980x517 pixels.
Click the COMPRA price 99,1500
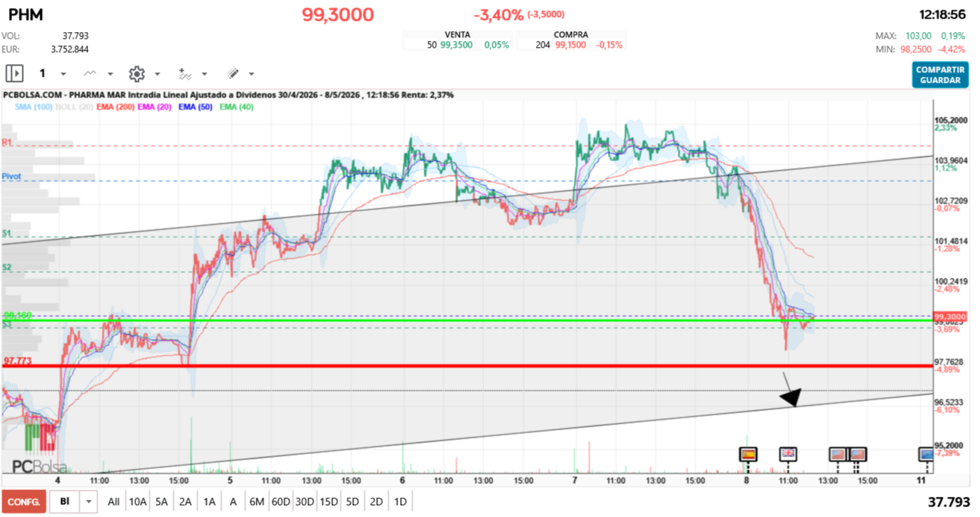coord(571,45)
